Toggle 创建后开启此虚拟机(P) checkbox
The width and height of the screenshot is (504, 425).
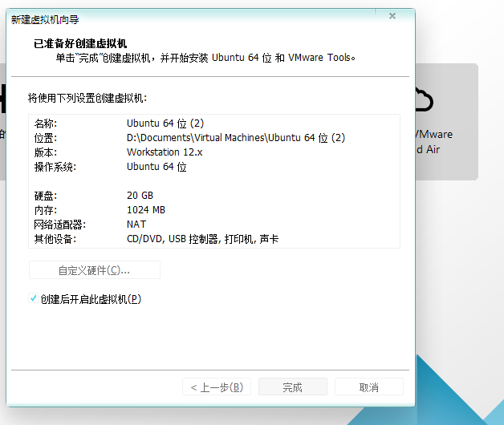[x=33, y=298]
